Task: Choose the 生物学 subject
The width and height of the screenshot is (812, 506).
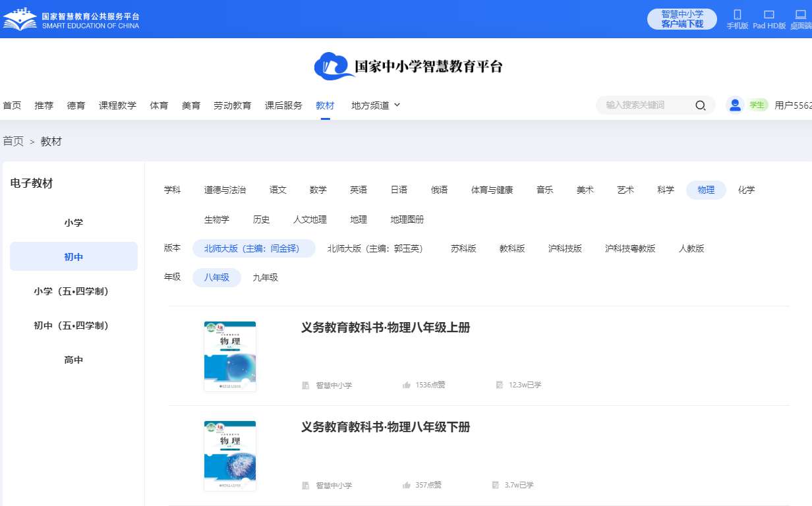Action: (217, 219)
